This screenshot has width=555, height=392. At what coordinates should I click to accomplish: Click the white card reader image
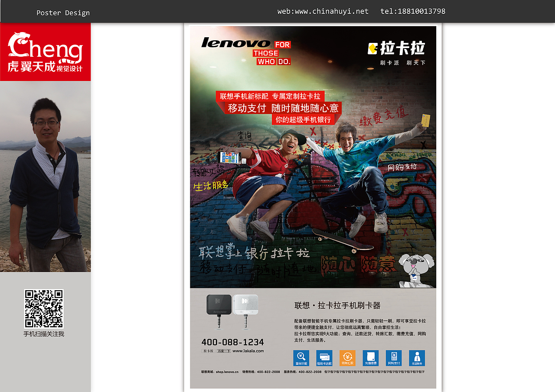(246, 311)
